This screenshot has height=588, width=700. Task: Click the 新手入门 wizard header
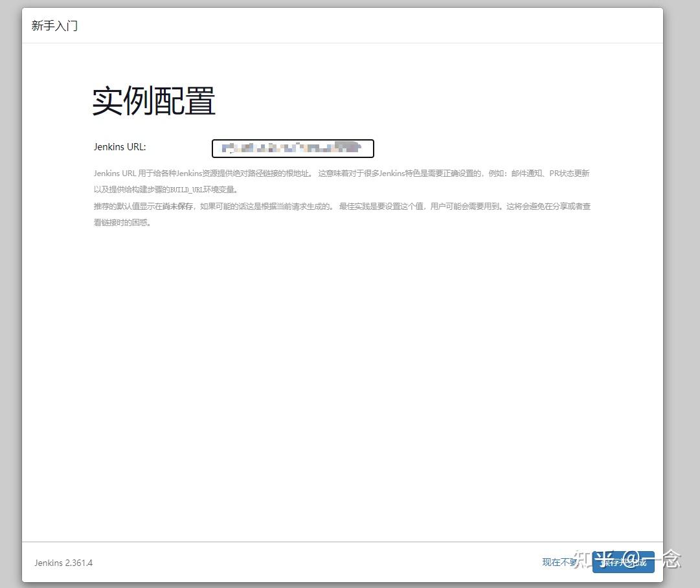point(54,25)
